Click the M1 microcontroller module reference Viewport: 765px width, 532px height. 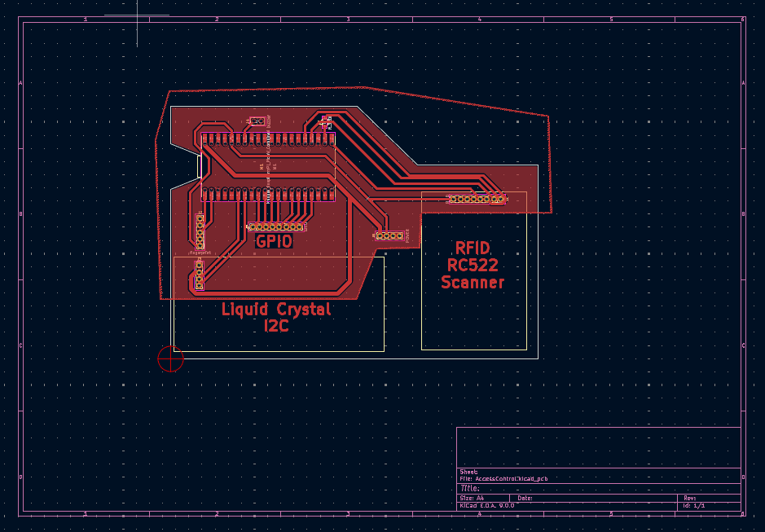(x=262, y=167)
